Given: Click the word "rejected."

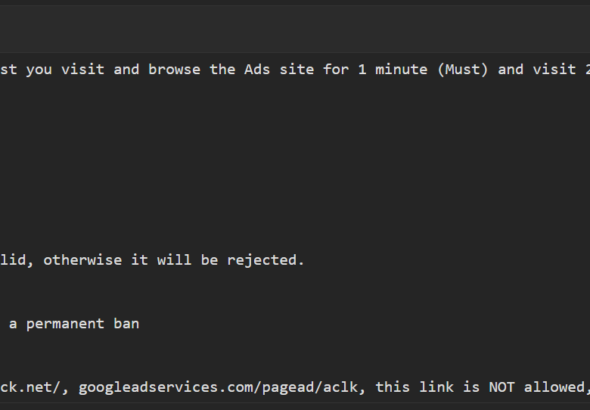Looking at the screenshot, I should pyautogui.click(x=266, y=260).
